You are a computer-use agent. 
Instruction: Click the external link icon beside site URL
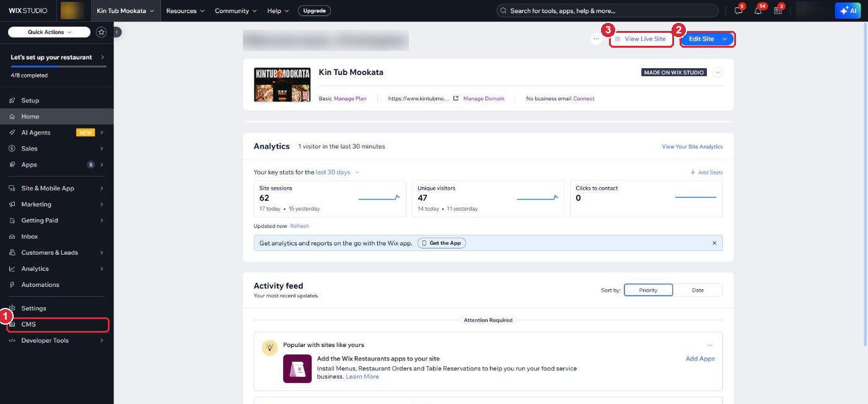click(456, 99)
